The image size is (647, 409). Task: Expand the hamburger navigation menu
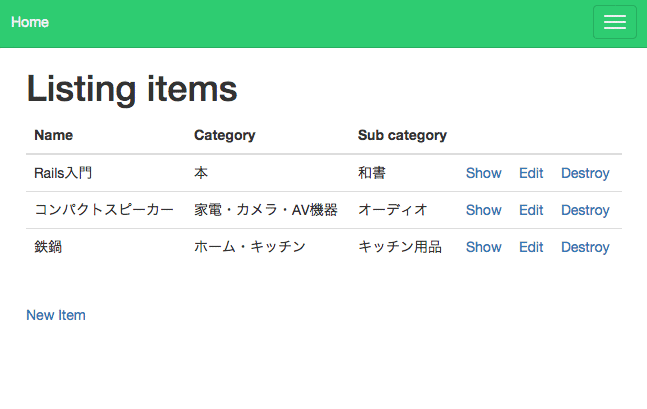click(614, 22)
